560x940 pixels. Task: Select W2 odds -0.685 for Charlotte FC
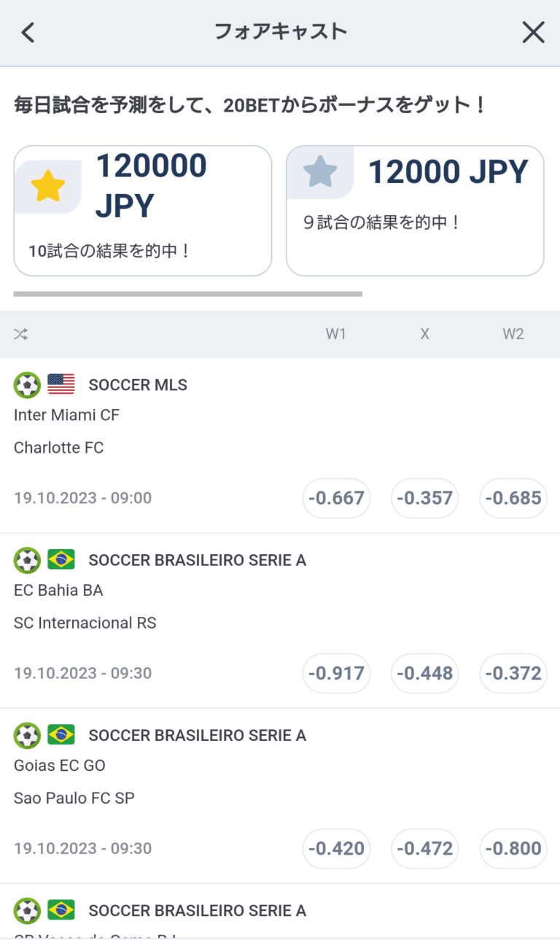[513, 498]
